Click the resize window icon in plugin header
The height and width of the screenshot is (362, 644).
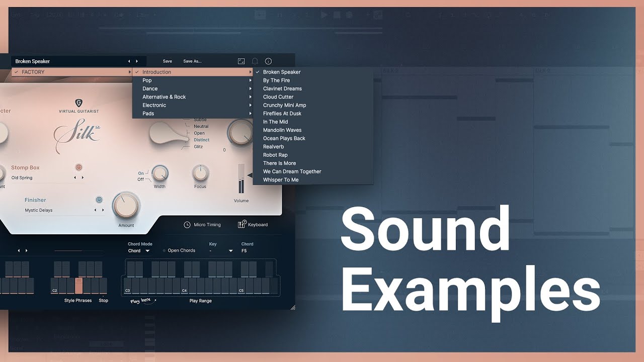(242, 61)
